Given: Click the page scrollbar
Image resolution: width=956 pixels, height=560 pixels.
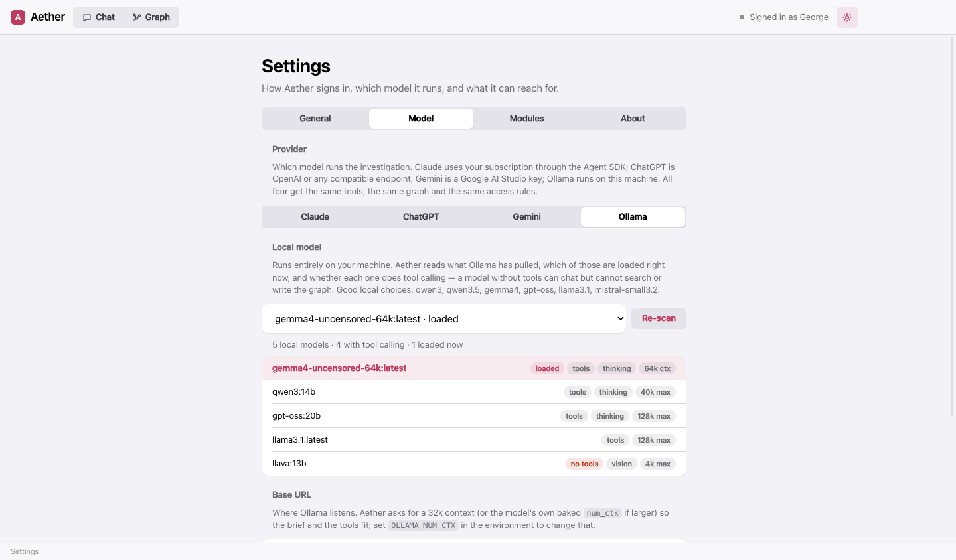Looking at the screenshot, I should point(953,226).
